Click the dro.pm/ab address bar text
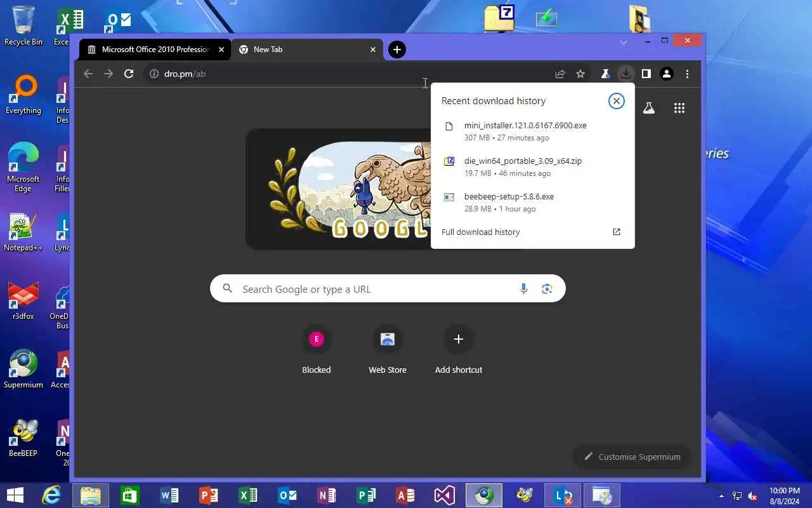Screen dimensions: 812x508 (185, 74)
